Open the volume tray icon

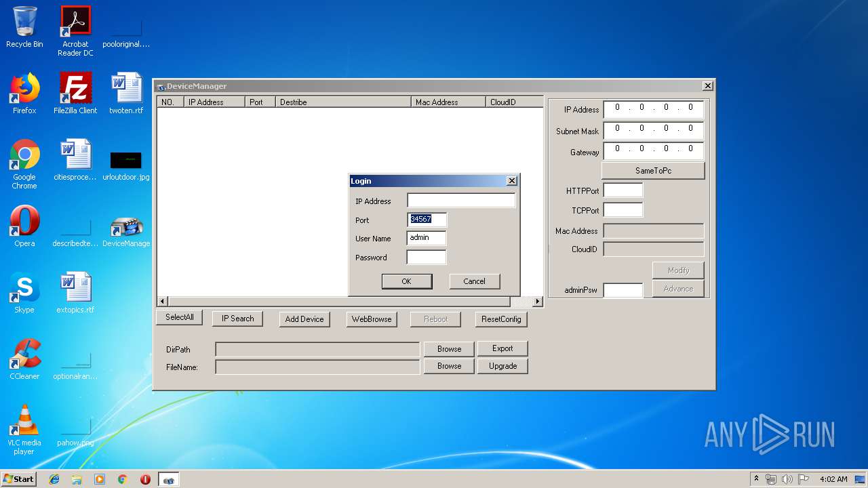(x=787, y=479)
